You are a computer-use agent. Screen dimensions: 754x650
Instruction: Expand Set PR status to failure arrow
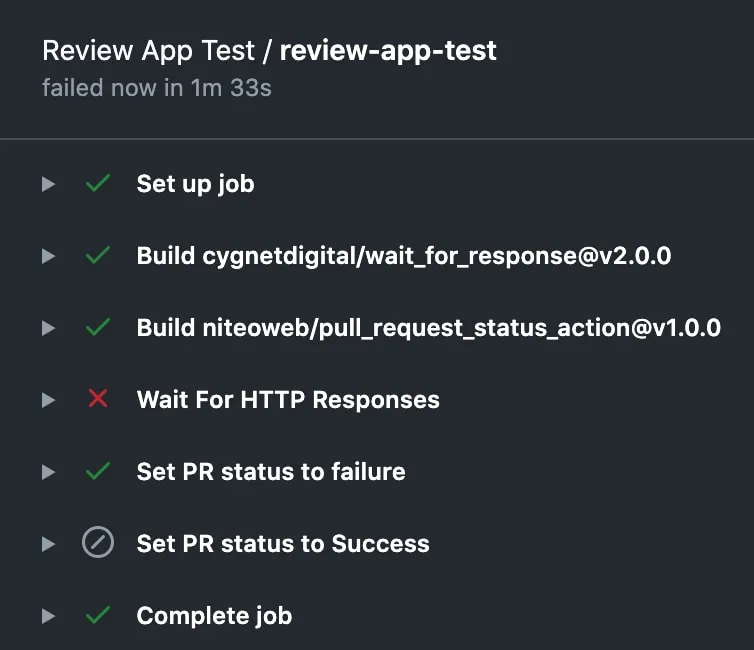[x=49, y=472]
